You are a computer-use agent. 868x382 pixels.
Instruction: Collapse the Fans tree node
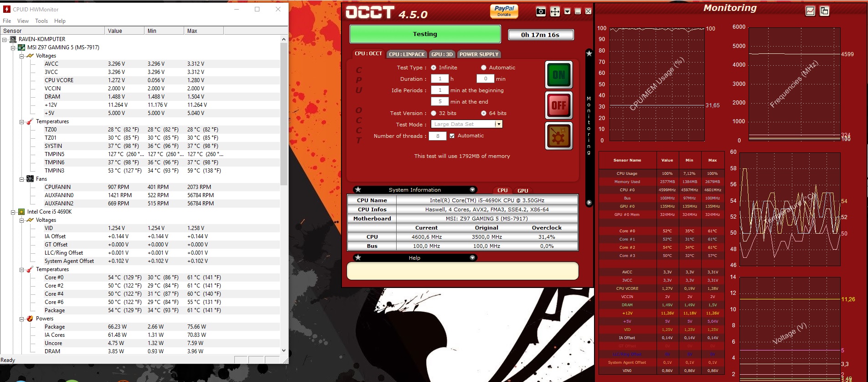(21, 179)
